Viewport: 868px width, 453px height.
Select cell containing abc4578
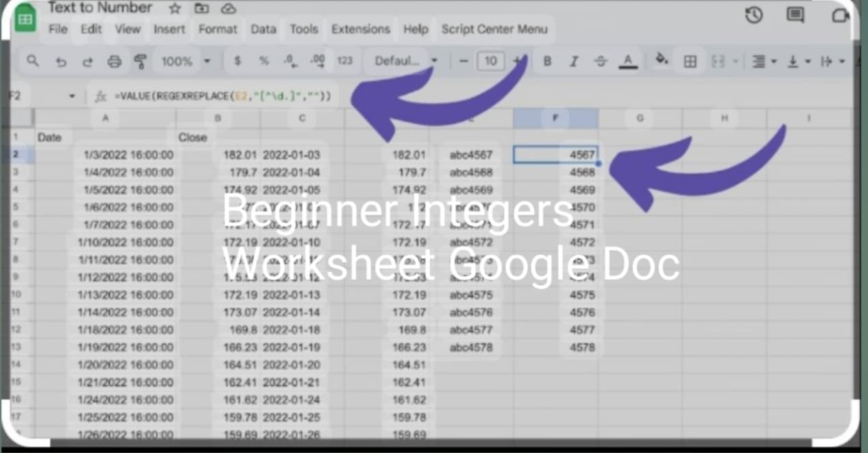coord(472,348)
